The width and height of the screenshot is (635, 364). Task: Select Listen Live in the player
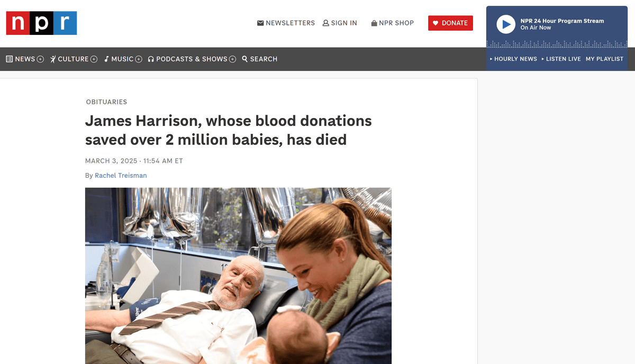(561, 59)
